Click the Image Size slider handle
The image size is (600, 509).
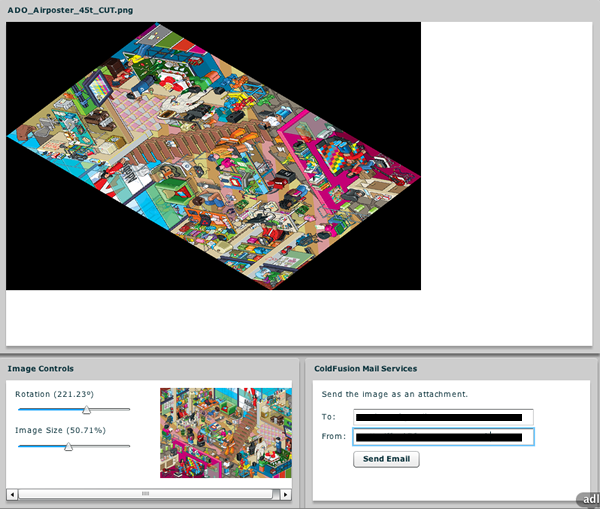[68, 446]
